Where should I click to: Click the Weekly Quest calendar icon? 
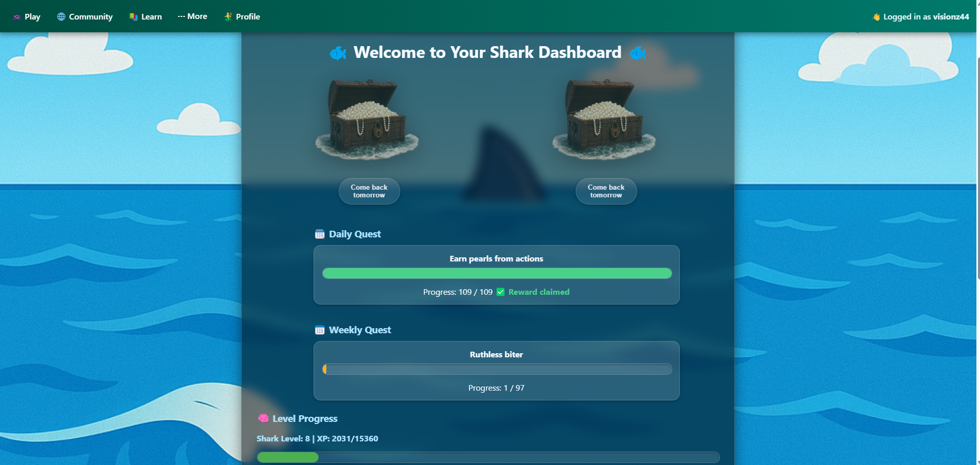(x=320, y=330)
